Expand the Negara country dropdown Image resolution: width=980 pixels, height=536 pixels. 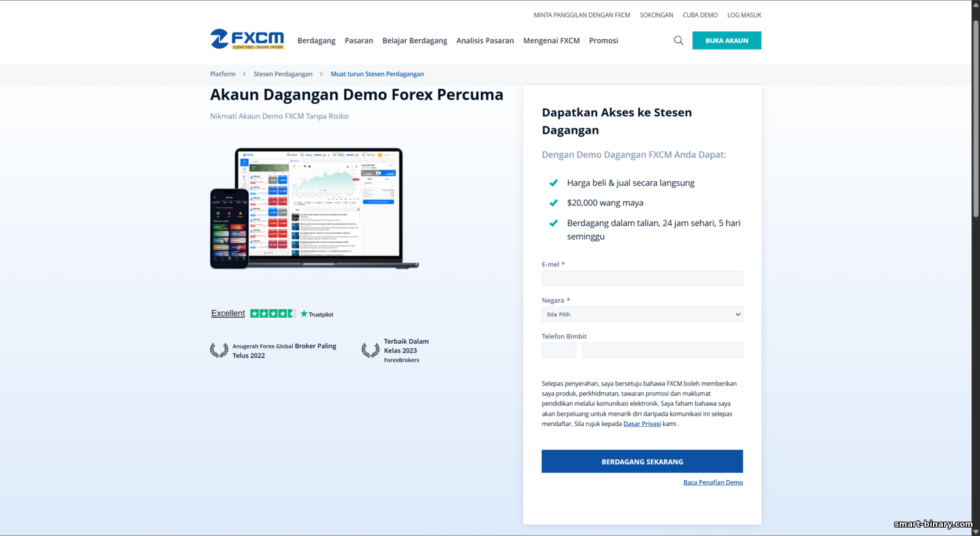click(x=642, y=314)
